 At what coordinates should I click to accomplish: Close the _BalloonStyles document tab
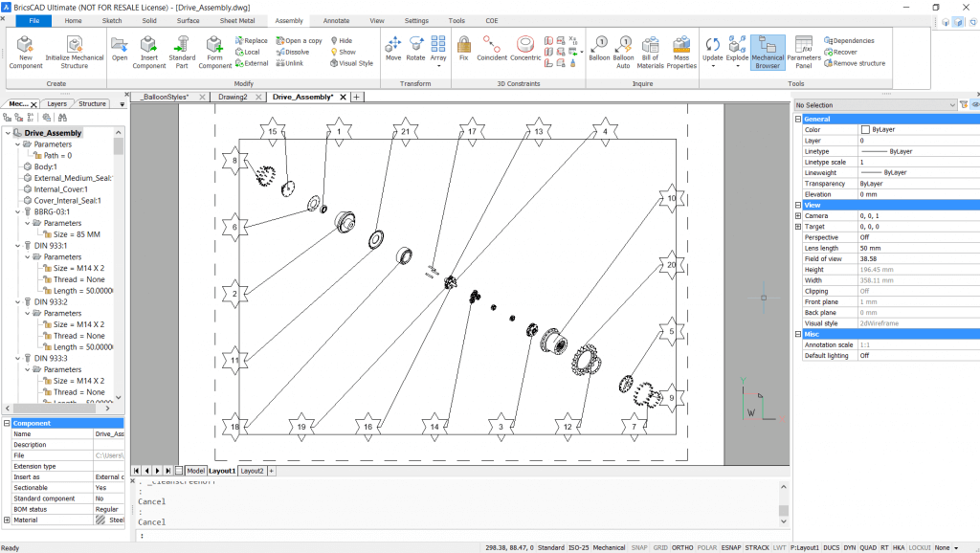tap(202, 97)
